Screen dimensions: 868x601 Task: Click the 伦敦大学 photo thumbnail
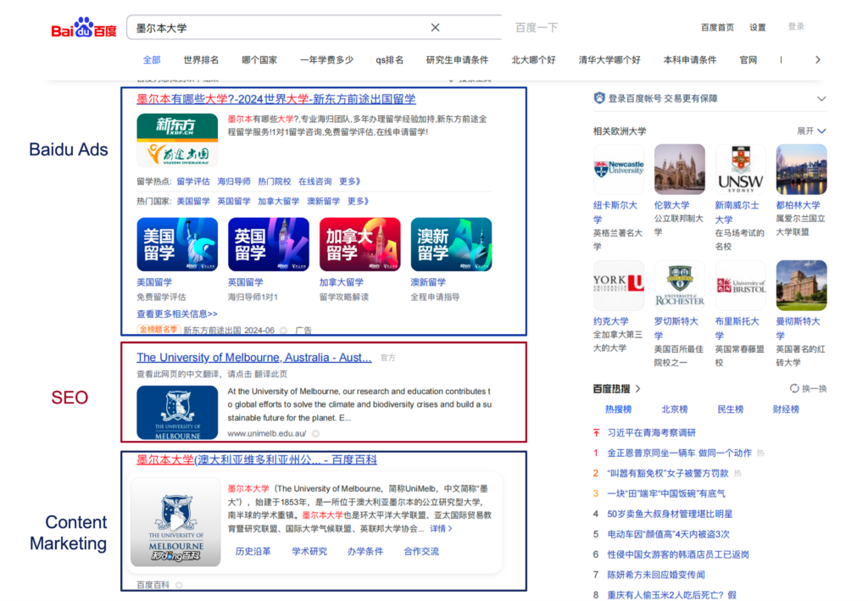(x=679, y=170)
